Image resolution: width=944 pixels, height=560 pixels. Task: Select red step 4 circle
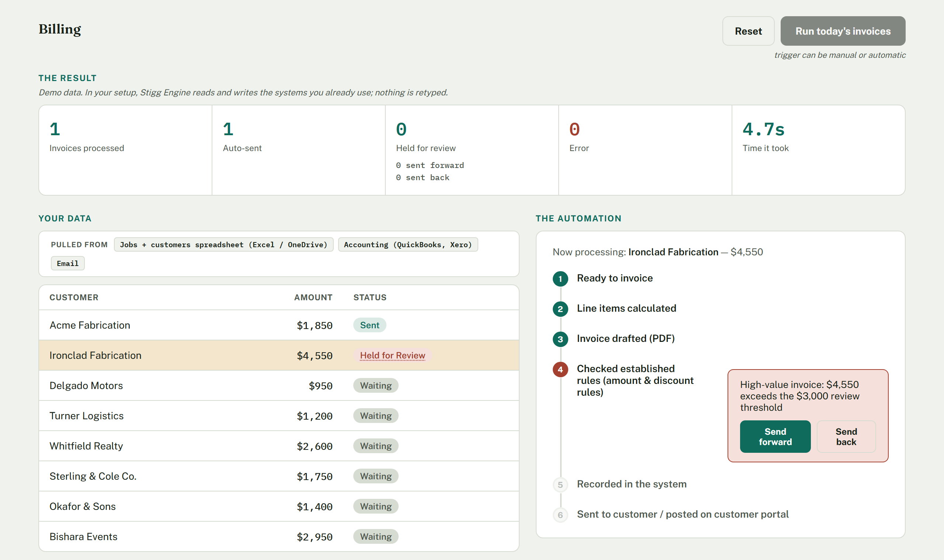[x=560, y=370]
